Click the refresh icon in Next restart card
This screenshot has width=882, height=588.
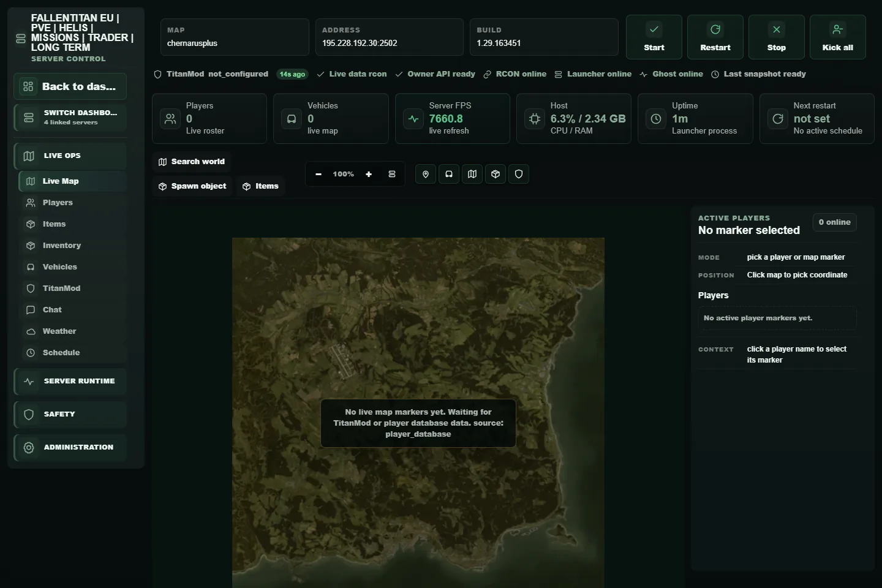(778, 119)
